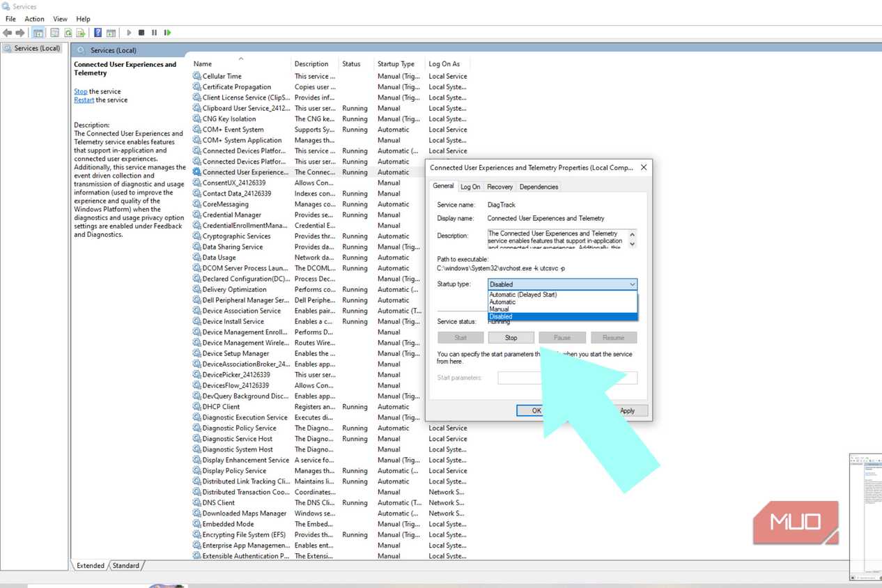Choose Automatic (Delayed Start) from the list
The height and width of the screenshot is (588, 882).
(x=562, y=295)
